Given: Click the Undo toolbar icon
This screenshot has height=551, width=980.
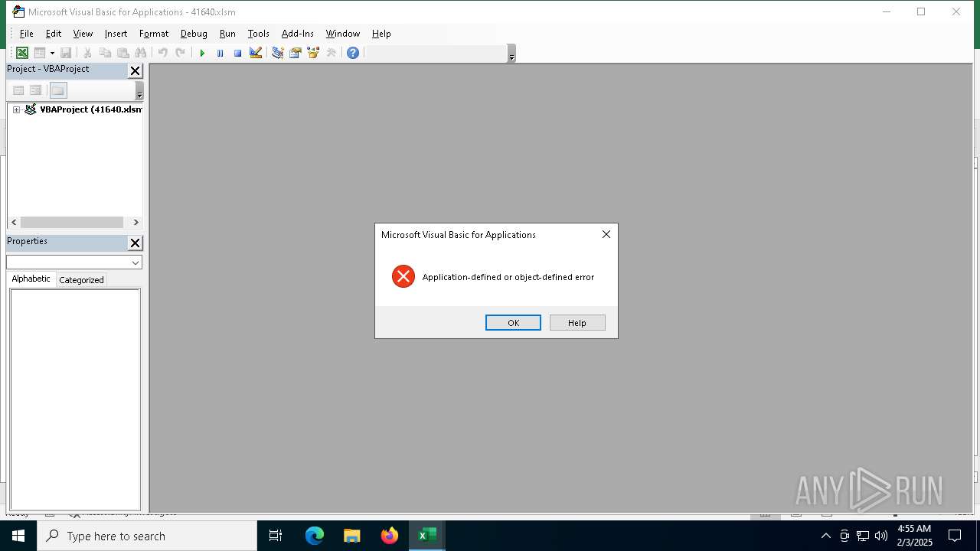Looking at the screenshot, I should tap(162, 53).
